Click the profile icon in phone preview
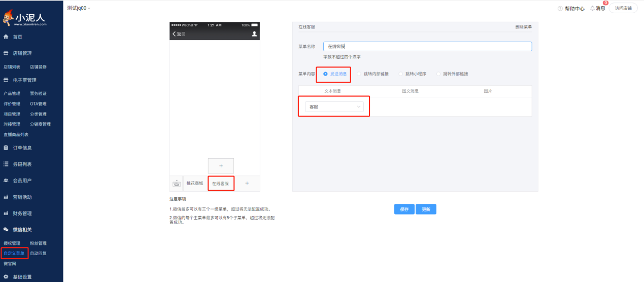This screenshot has width=644, height=282. point(255,34)
